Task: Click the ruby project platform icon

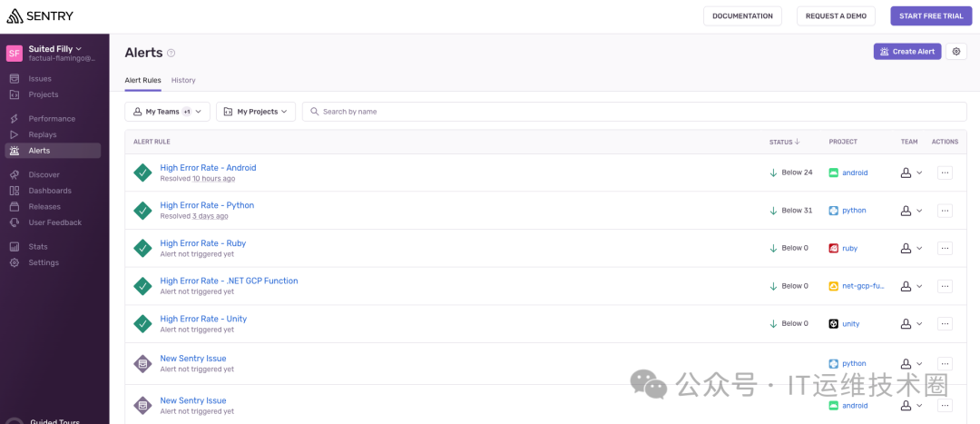Action: 833,248
